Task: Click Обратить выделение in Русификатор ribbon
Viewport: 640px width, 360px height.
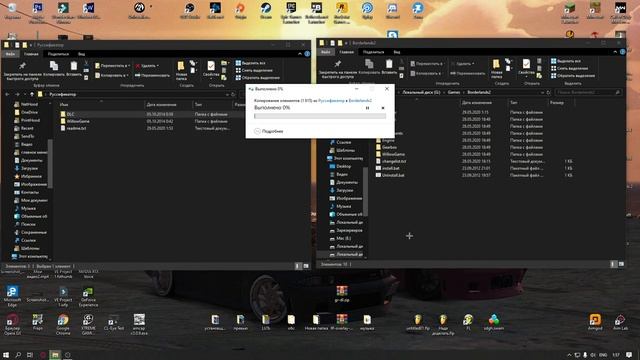Action: point(258,78)
